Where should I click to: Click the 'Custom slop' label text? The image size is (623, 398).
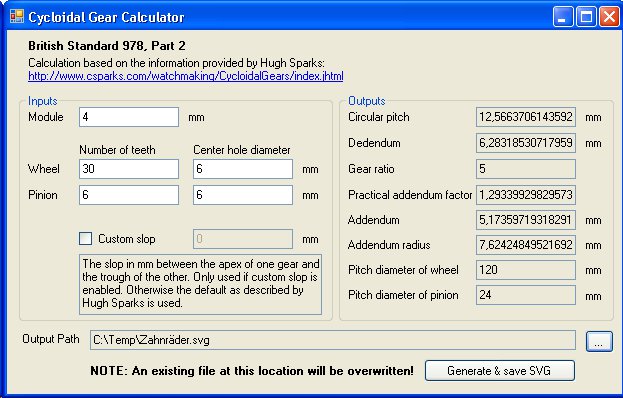point(127,239)
